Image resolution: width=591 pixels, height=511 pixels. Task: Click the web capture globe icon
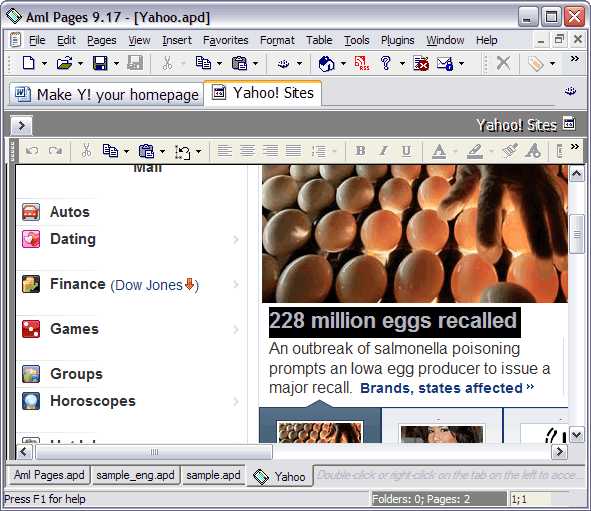coord(326,63)
